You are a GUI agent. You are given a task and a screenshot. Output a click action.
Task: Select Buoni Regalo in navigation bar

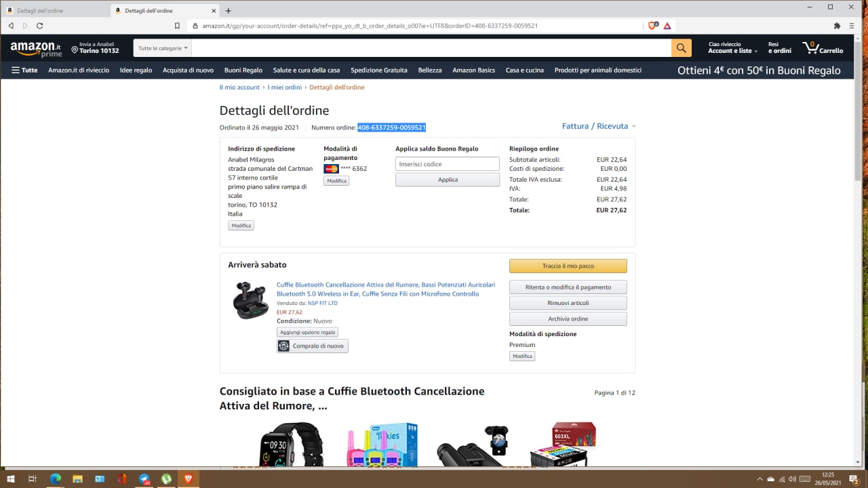click(x=243, y=70)
